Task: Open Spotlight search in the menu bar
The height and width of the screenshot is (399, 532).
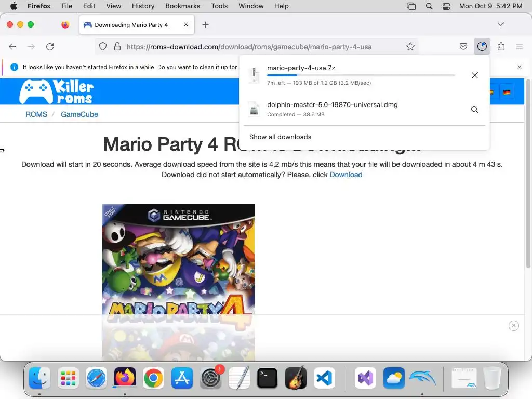Action: click(x=429, y=6)
